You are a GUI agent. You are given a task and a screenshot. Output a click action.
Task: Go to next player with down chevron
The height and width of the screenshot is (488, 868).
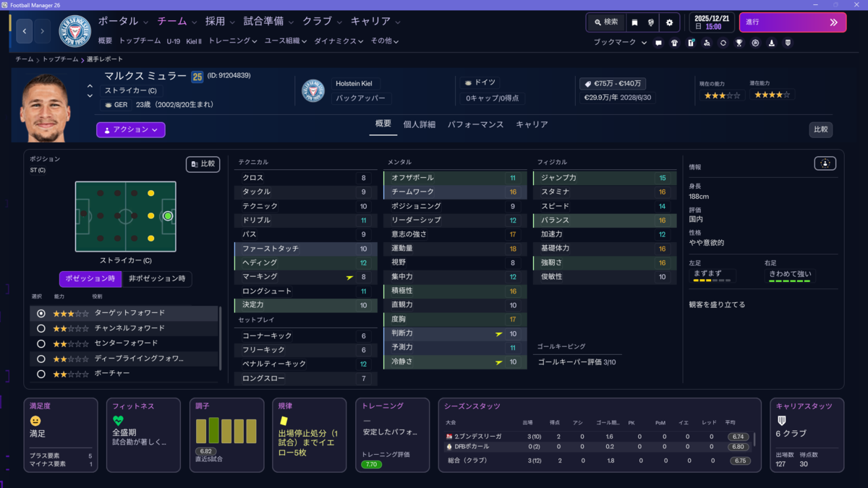(90, 95)
